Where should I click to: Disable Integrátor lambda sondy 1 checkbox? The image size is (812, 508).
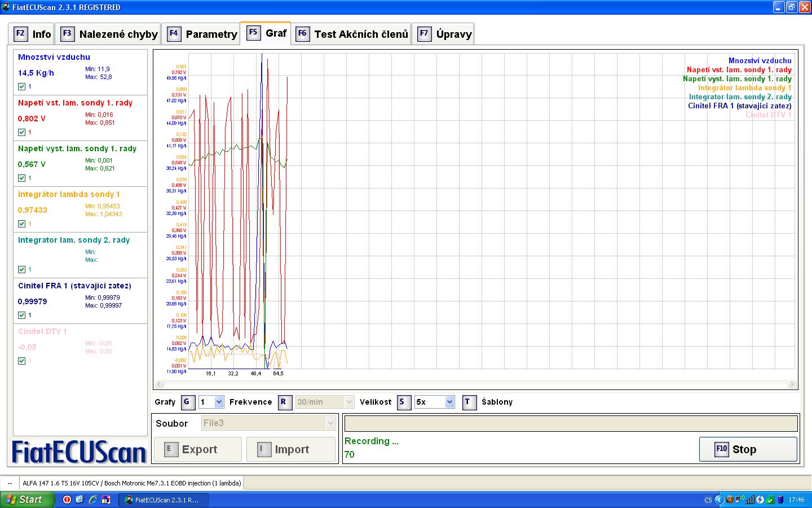[21, 224]
